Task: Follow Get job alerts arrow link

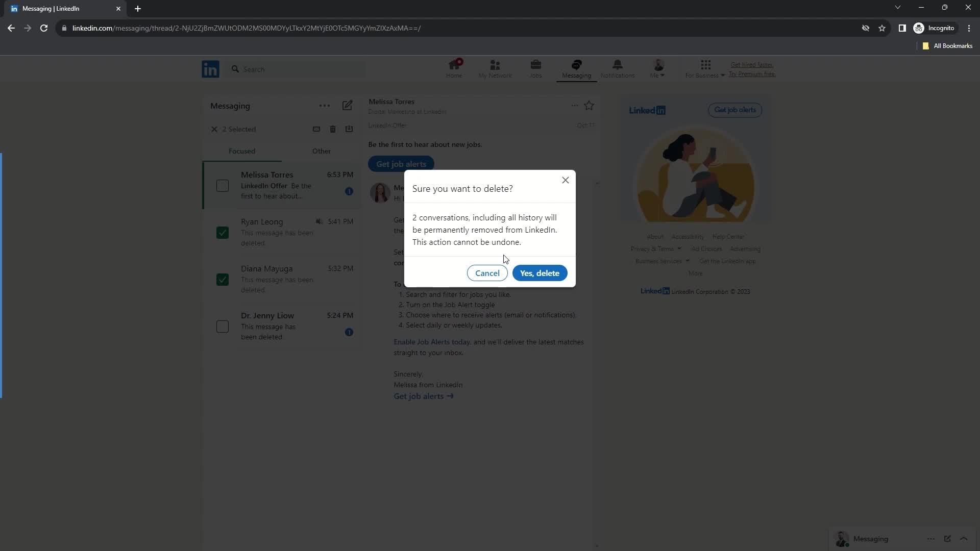Action: point(424,396)
